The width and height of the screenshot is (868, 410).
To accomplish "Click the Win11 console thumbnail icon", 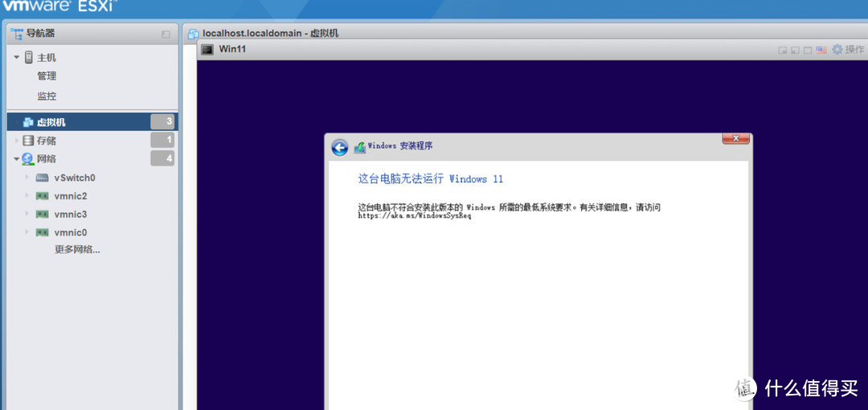I will pos(207,49).
